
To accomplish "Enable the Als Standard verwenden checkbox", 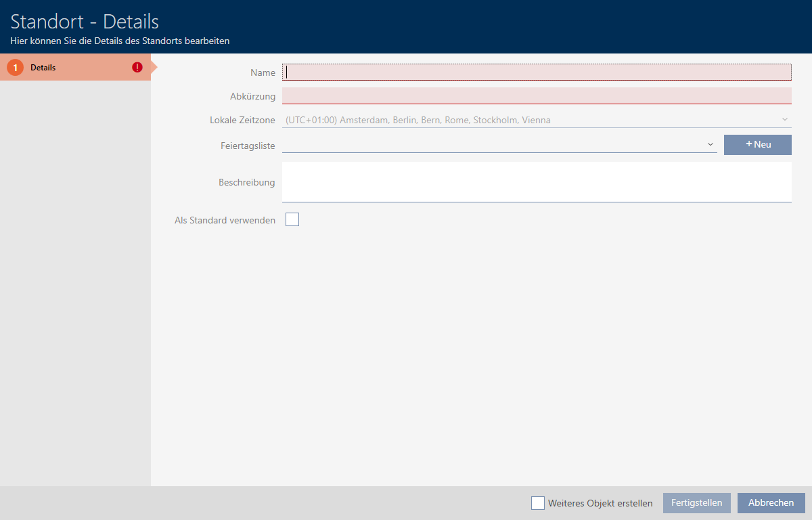I will click(292, 219).
